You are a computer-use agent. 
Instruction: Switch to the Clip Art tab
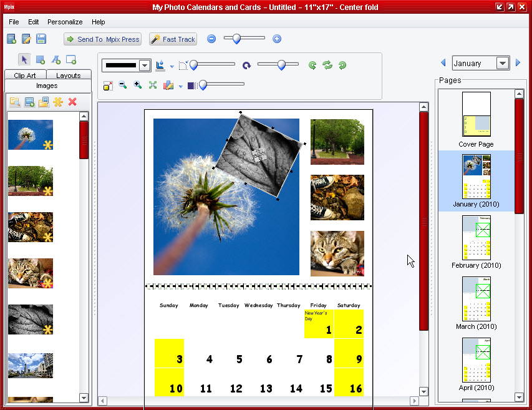[x=25, y=76]
